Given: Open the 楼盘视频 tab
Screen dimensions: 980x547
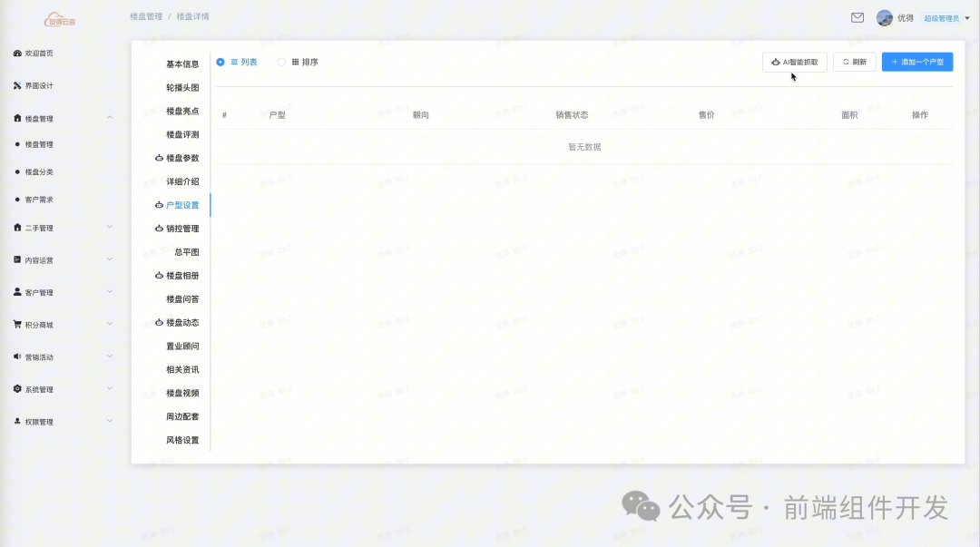Looking at the screenshot, I should (182, 393).
